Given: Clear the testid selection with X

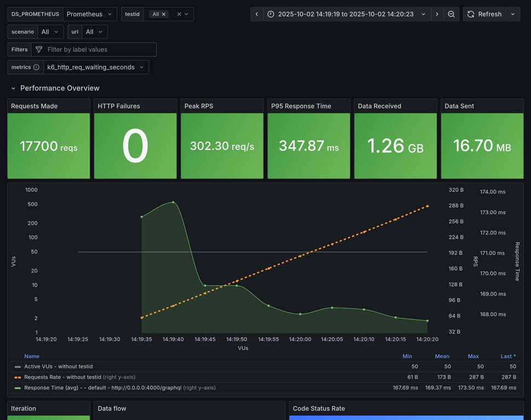Looking at the screenshot, I should (x=179, y=14).
